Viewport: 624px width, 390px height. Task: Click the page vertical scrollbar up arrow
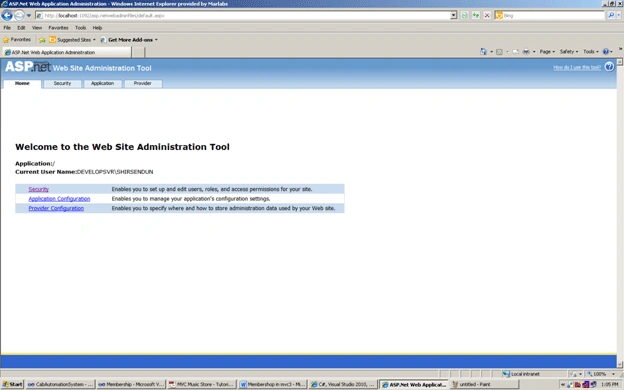click(x=620, y=62)
